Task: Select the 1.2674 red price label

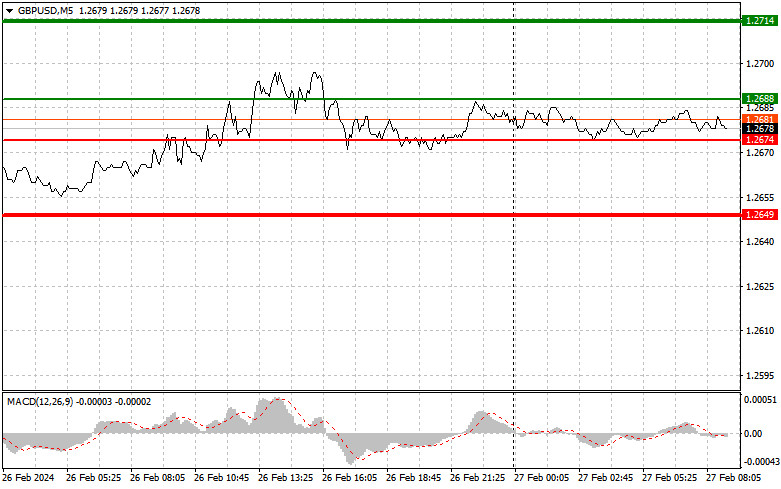Action: [x=760, y=140]
